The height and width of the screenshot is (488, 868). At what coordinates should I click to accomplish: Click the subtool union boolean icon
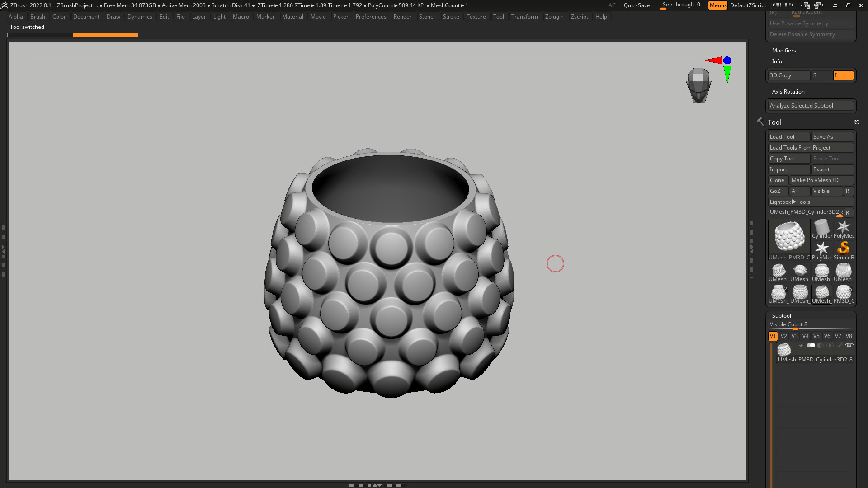(811, 345)
